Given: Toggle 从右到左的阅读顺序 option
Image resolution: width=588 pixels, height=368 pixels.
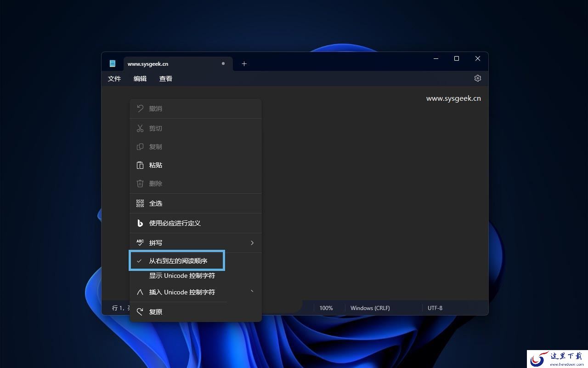Looking at the screenshot, I should click(177, 261).
